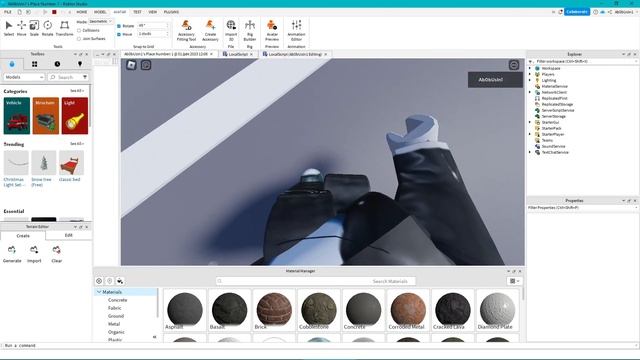640x360 pixels.
Task: Open the Mode Geometric dropdown
Action: point(100,21)
